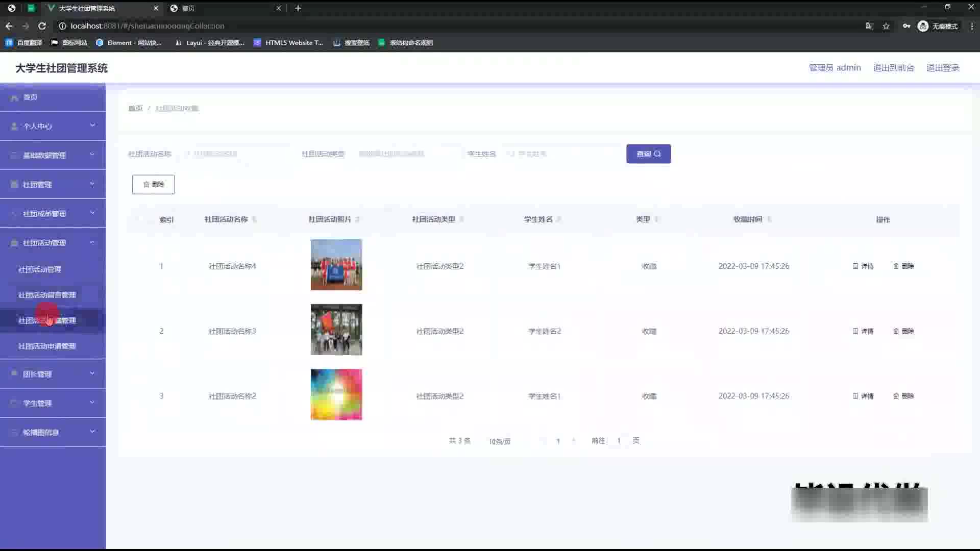Screen dimensions: 980x551
Task: Open the browser three-dot menu
Action: (972, 26)
